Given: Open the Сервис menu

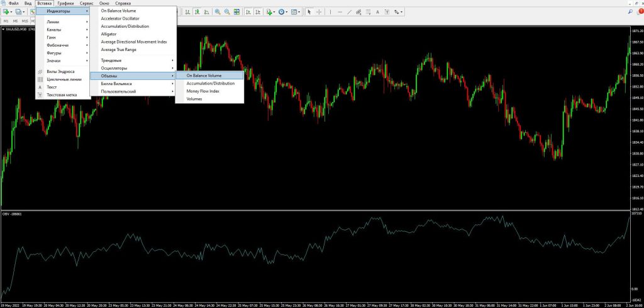Looking at the screenshot, I should (87, 3).
